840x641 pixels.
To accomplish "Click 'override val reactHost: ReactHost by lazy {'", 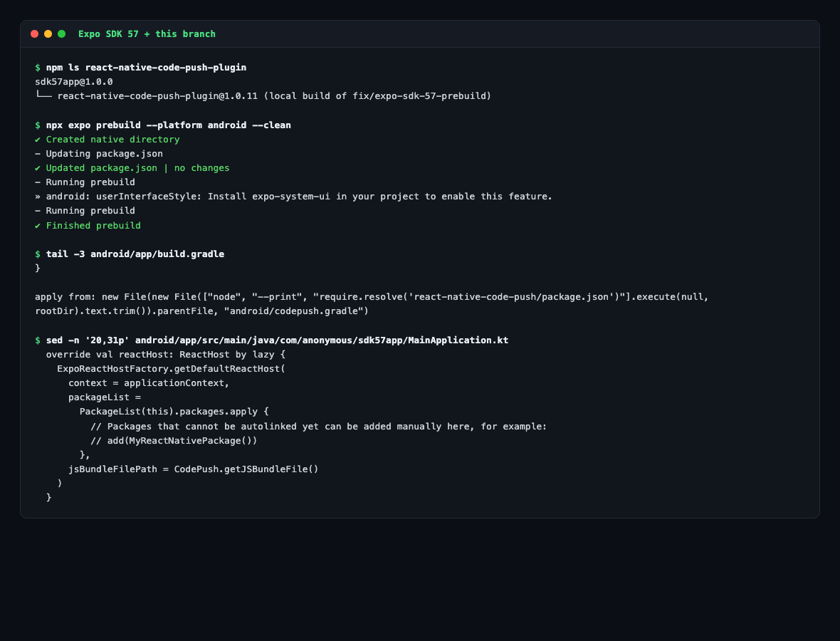I will pos(166,355).
